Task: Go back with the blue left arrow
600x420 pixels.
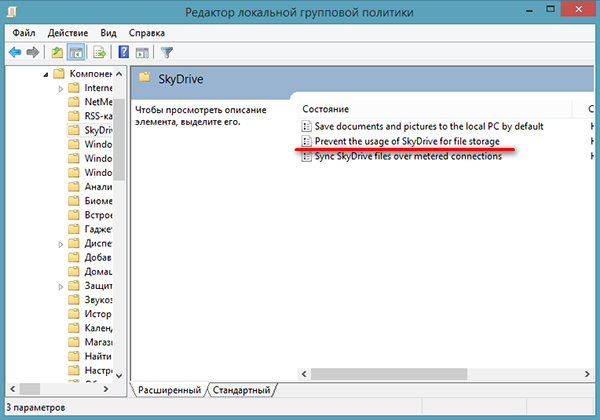Action: point(15,52)
